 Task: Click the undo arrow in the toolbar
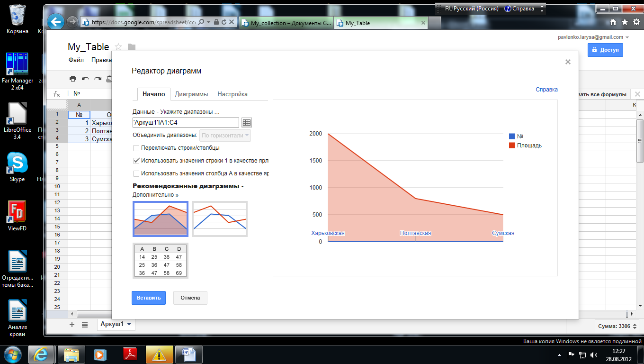85,79
